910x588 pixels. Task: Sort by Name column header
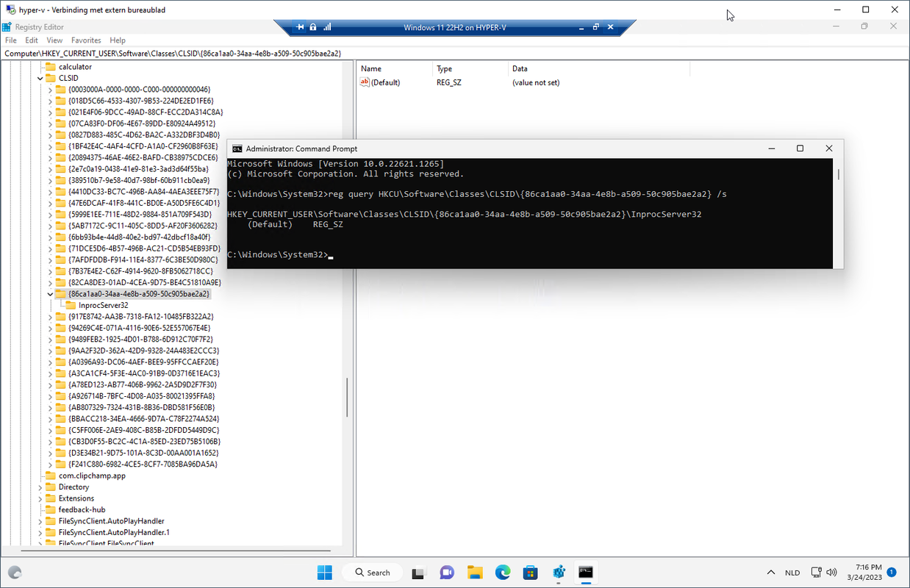pos(394,68)
